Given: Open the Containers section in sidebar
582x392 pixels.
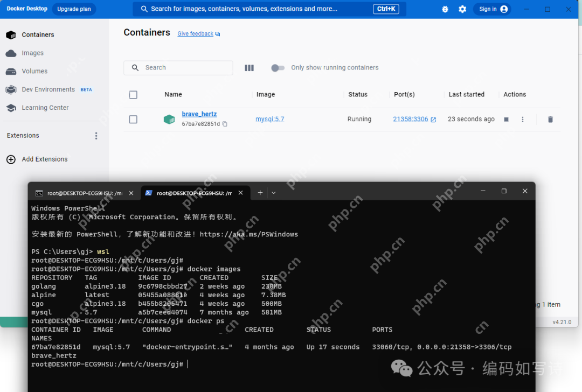Looking at the screenshot, I should [x=38, y=35].
